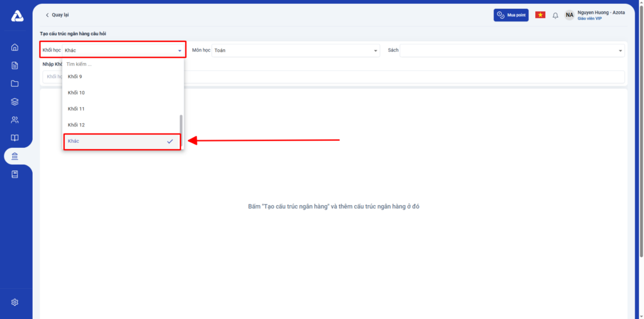644x319 pixels.
Task: Click the Mua point button
Action: pyautogui.click(x=511, y=15)
